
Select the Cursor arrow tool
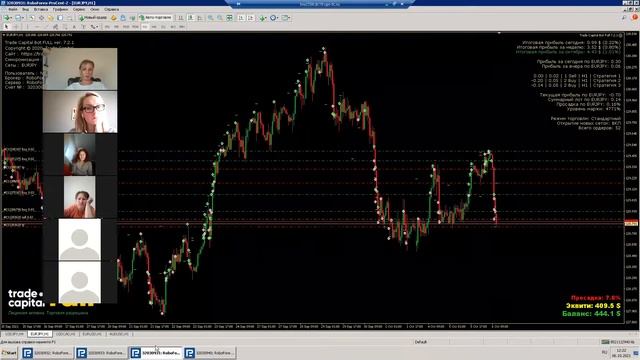pyautogui.click(x=6, y=27)
